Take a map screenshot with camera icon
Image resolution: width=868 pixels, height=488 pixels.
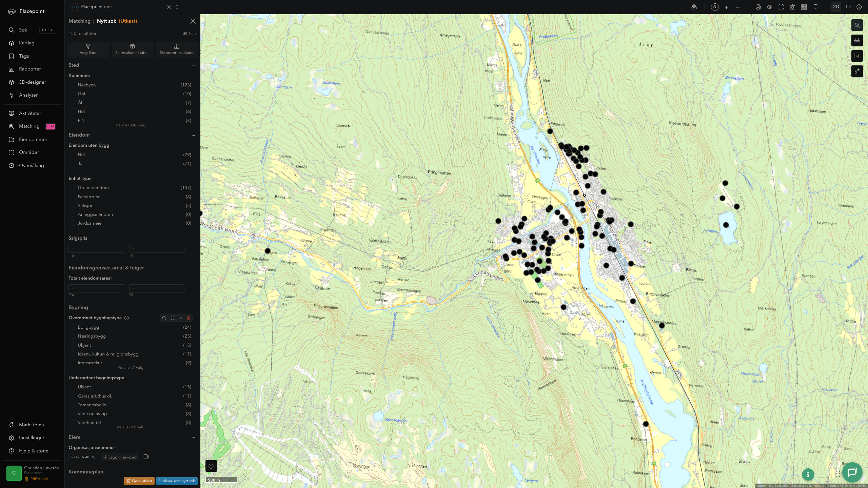coord(793,7)
